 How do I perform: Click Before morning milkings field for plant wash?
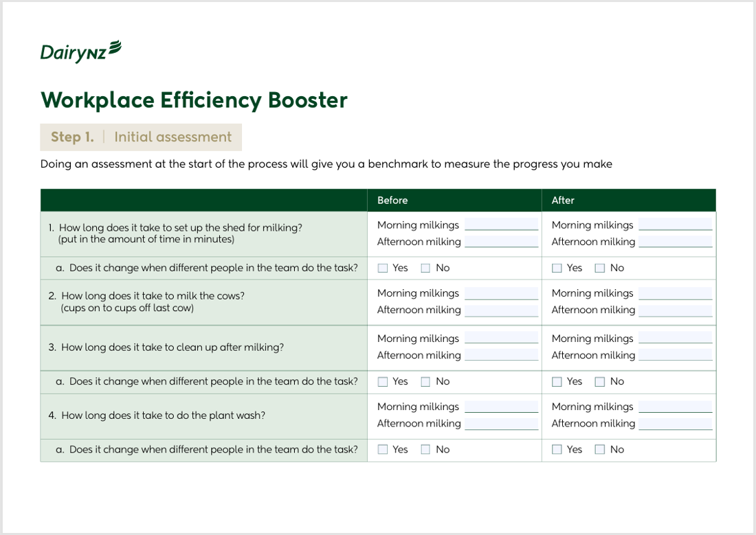[502, 407]
